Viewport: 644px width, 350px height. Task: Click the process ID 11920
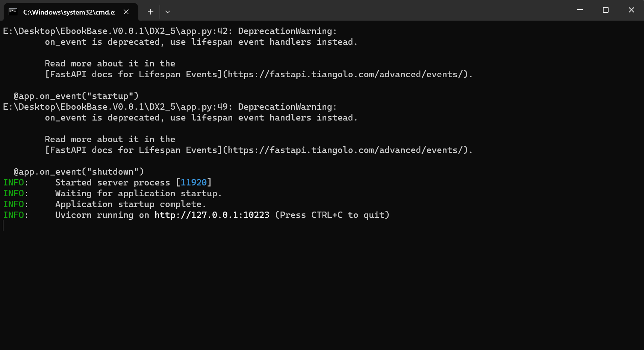pyautogui.click(x=194, y=182)
